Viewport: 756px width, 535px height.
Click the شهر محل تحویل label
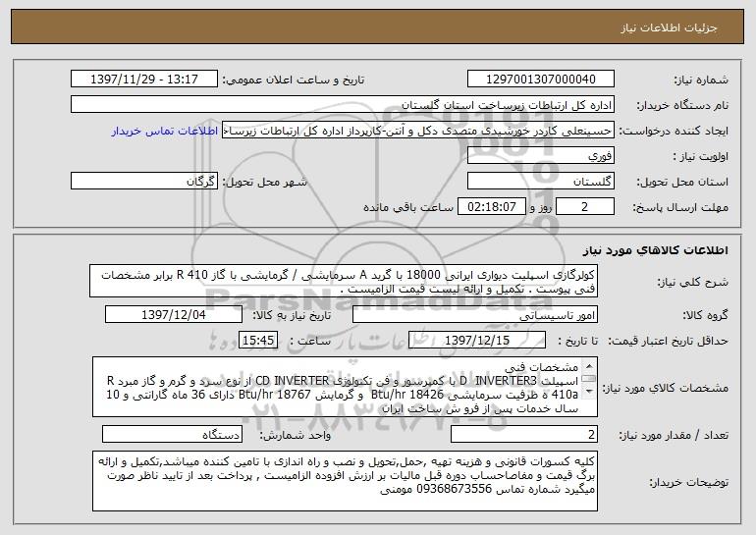[x=264, y=183]
